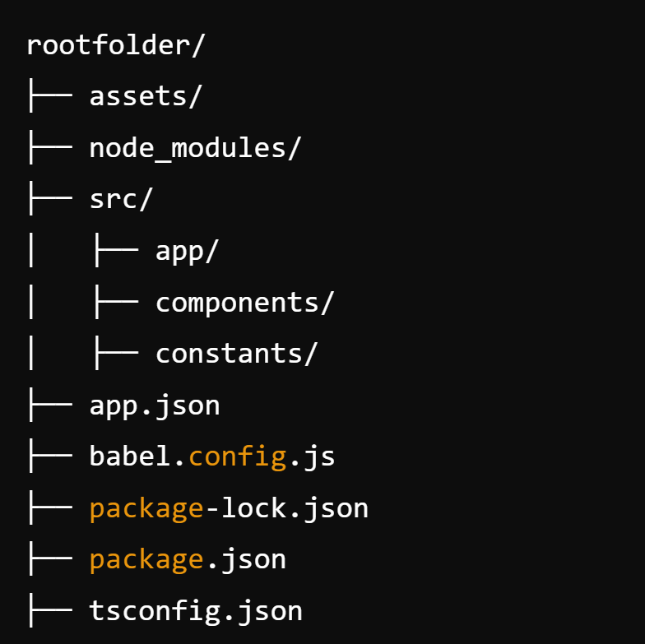The width and height of the screenshot is (645, 644).
Task: Click the branch connector before node_modules/
Action: pyautogui.click(x=49, y=148)
